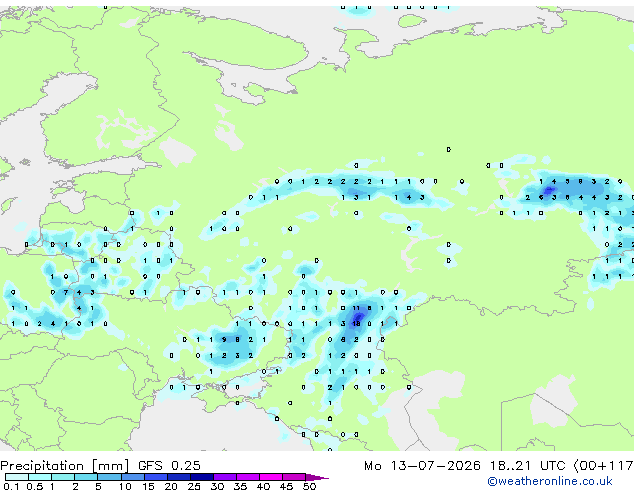Click the legend tick label '35'
The width and height of the screenshot is (634, 490).
coord(240,486)
